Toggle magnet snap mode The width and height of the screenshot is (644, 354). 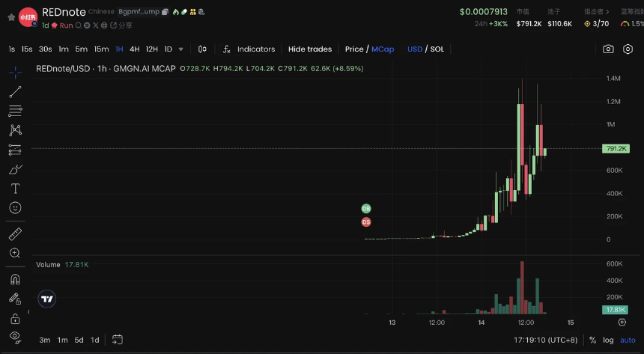tap(15, 279)
